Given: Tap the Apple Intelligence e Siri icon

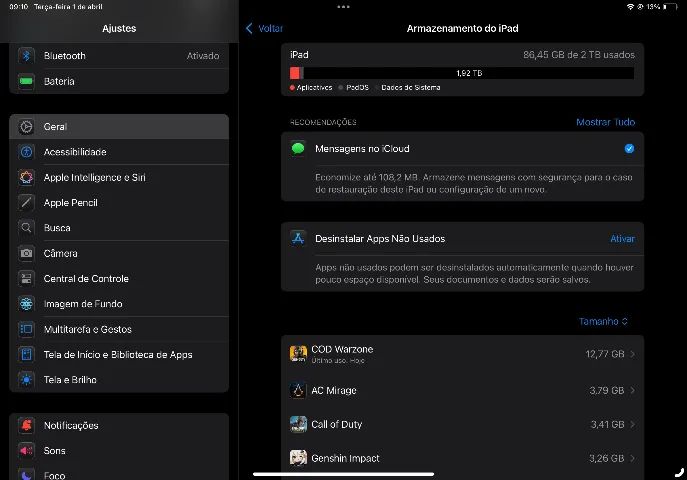Looking at the screenshot, I should 26,177.
